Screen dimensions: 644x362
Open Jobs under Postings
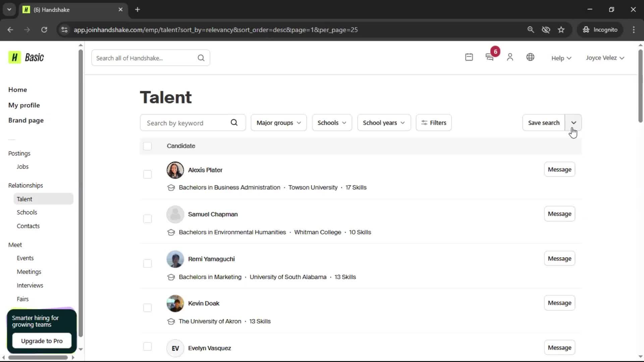[22, 167]
